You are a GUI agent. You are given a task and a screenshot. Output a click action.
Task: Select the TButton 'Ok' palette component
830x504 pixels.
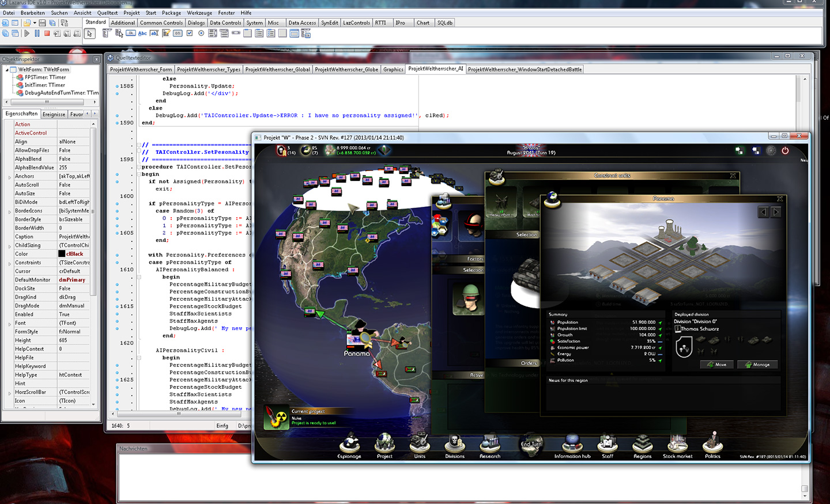tap(131, 33)
